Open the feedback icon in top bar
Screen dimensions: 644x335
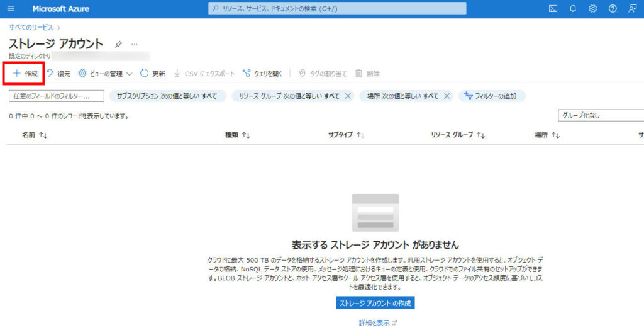pyautogui.click(x=633, y=9)
